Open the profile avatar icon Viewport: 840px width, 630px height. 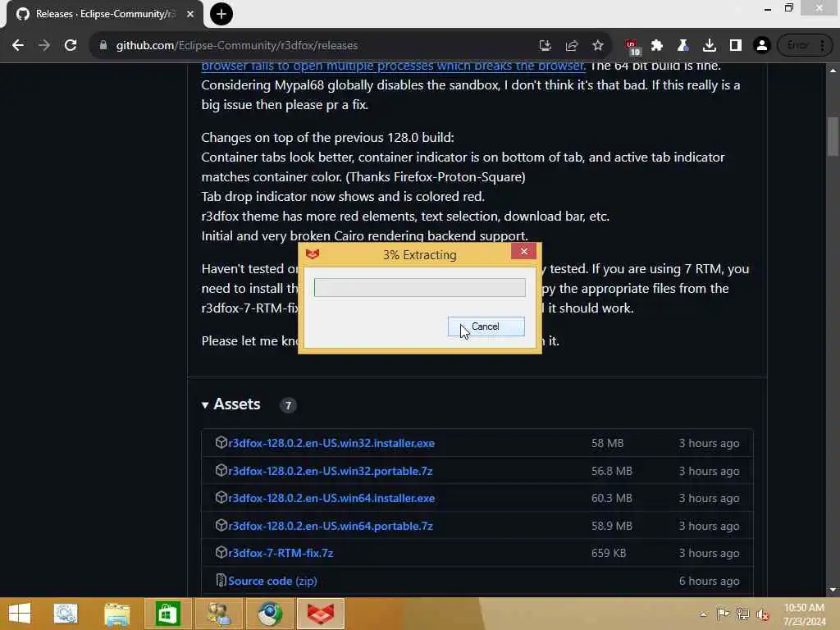coord(762,46)
